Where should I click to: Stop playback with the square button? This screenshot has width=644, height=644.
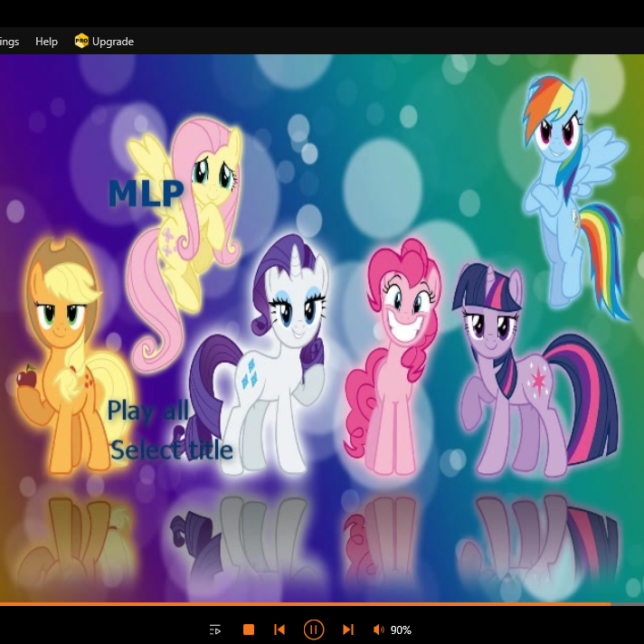249,630
